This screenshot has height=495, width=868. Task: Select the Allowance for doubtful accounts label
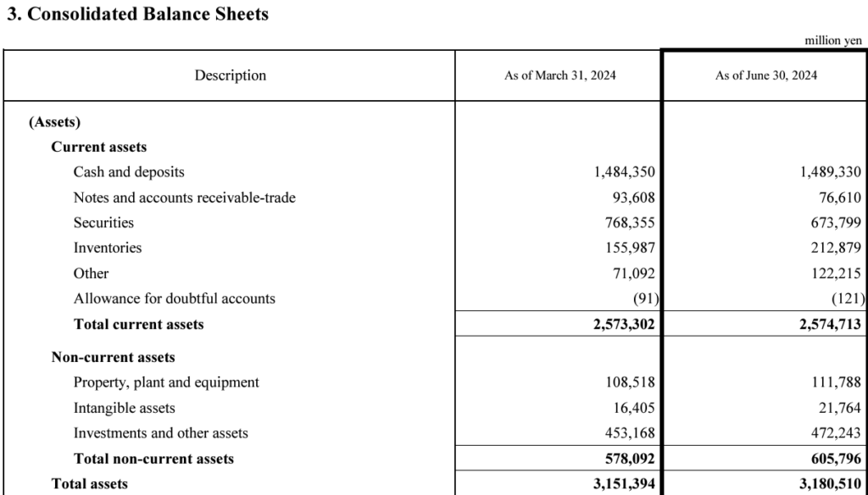tap(174, 298)
